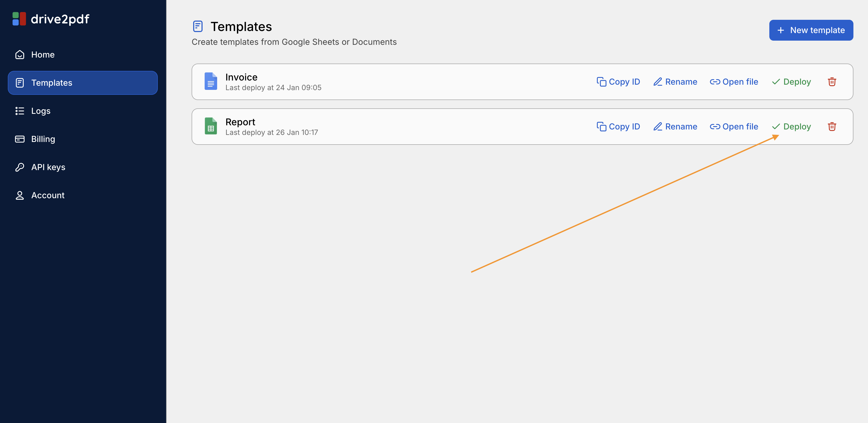This screenshot has width=868, height=423.
Task: Open file for the Invoice template
Action: (x=734, y=82)
